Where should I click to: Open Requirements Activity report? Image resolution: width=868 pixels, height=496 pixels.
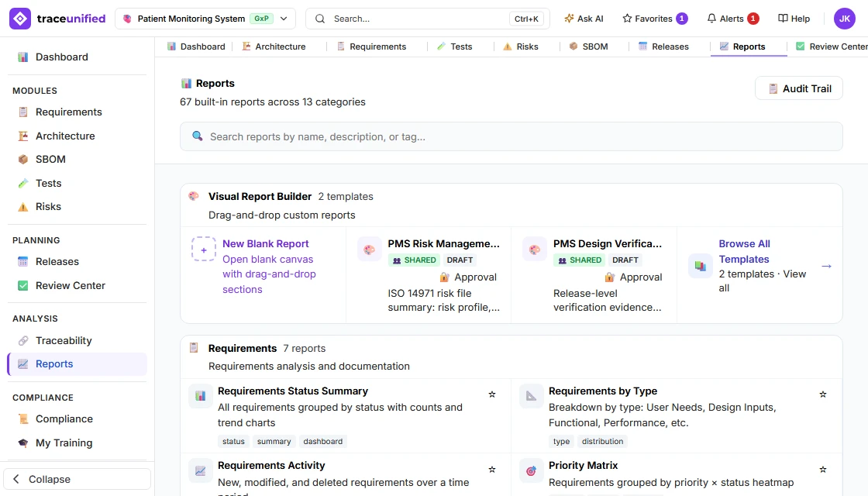point(271,466)
